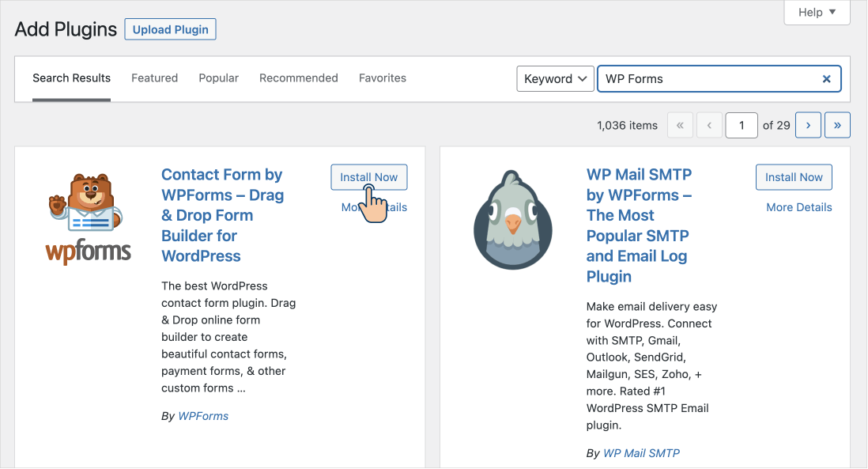Viewport: 868px width, 469px height.
Task: Click the 'Add Plugins' page heading
Action: click(x=66, y=29)
